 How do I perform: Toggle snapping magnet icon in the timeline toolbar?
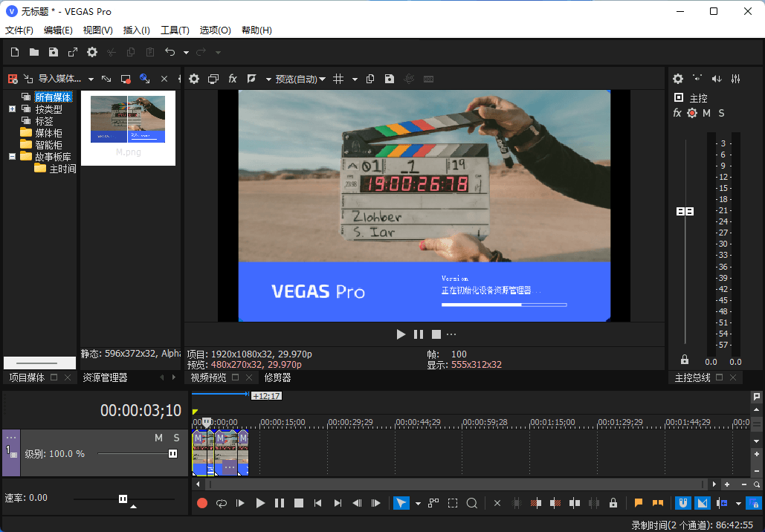click(x=683, y=503)
